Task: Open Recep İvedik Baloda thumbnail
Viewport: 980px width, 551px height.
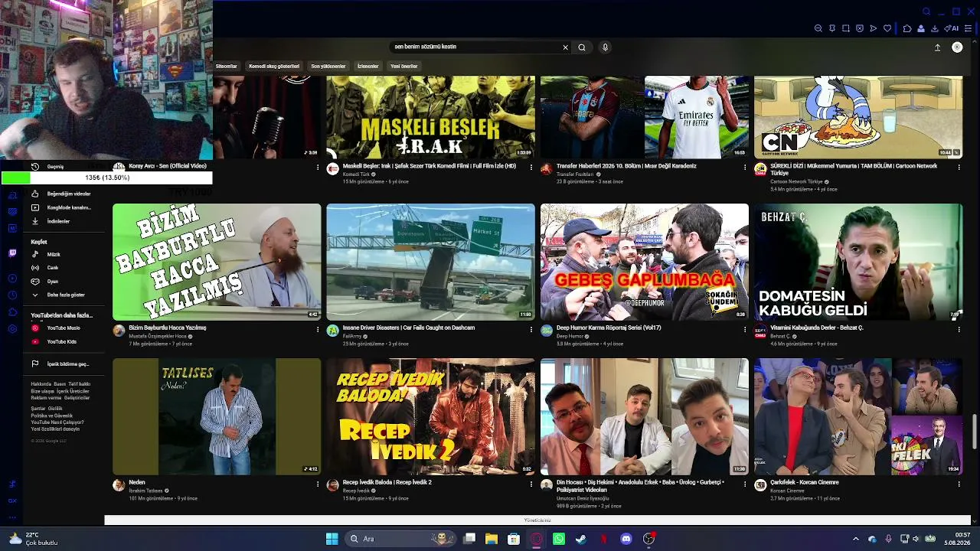Action: point(431,416)
